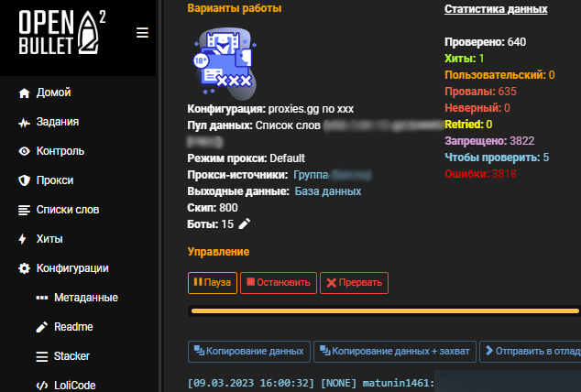Select the Метаданные submenu item
The width and height of the screenshot is (581, 392).
click(x=86, y=298)
